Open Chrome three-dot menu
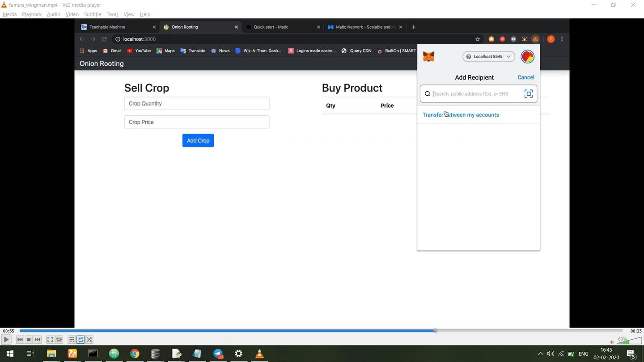Image resolution: width=644 pixels, height=362 pixels. tap(562, 39)
